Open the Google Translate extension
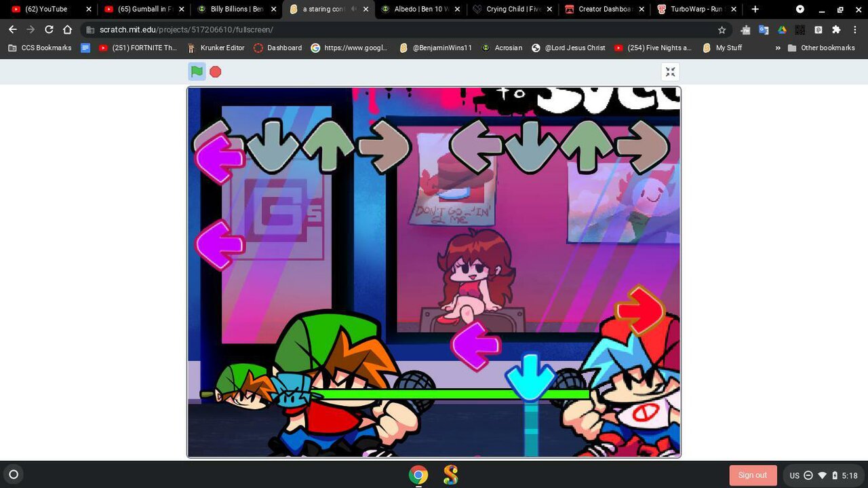The image size is (868, 488). point(764,30)
